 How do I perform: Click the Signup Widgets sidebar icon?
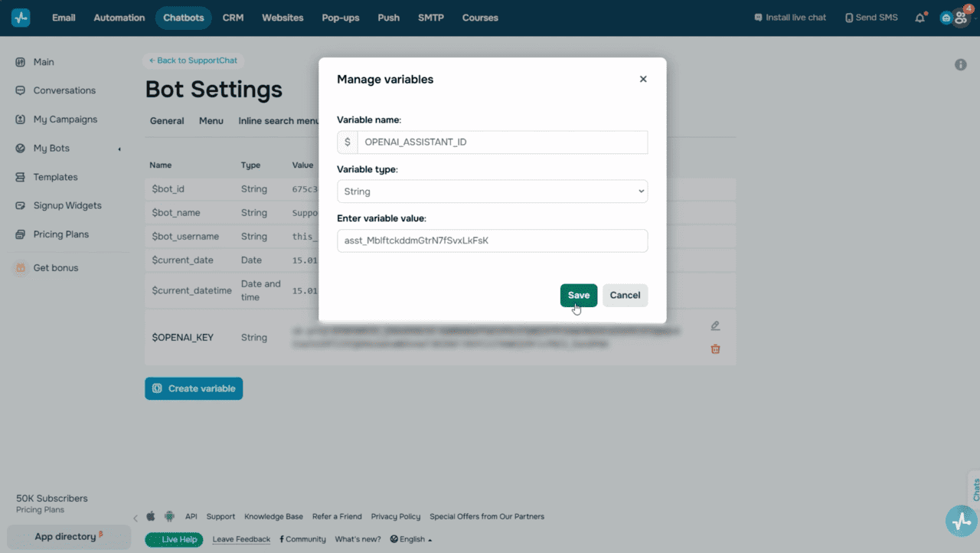point(21,205)
